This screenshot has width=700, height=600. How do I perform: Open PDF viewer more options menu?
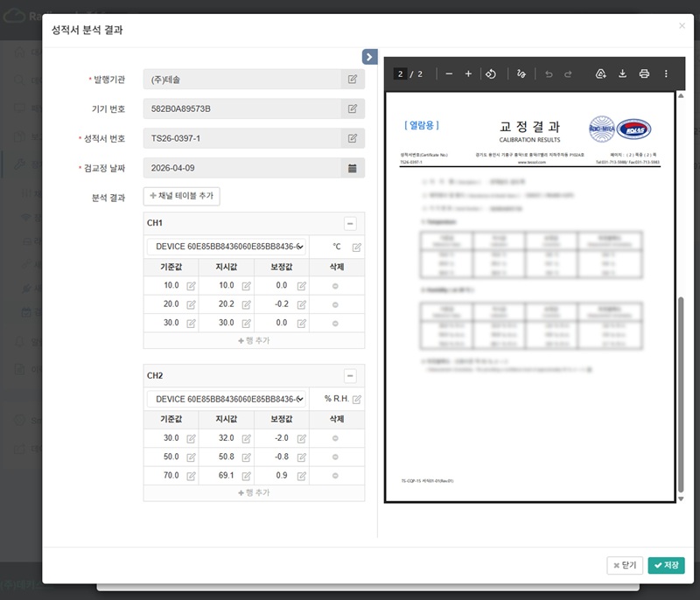point(666,73)
